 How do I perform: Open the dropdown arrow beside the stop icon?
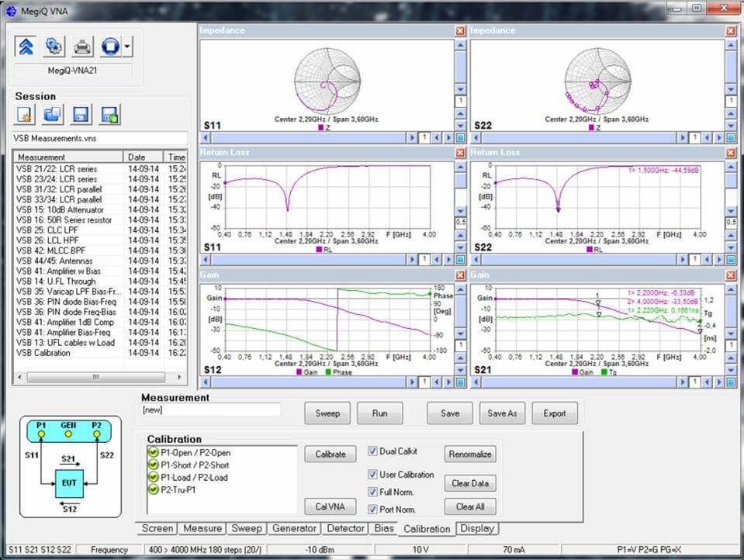(x=127, y=47)
